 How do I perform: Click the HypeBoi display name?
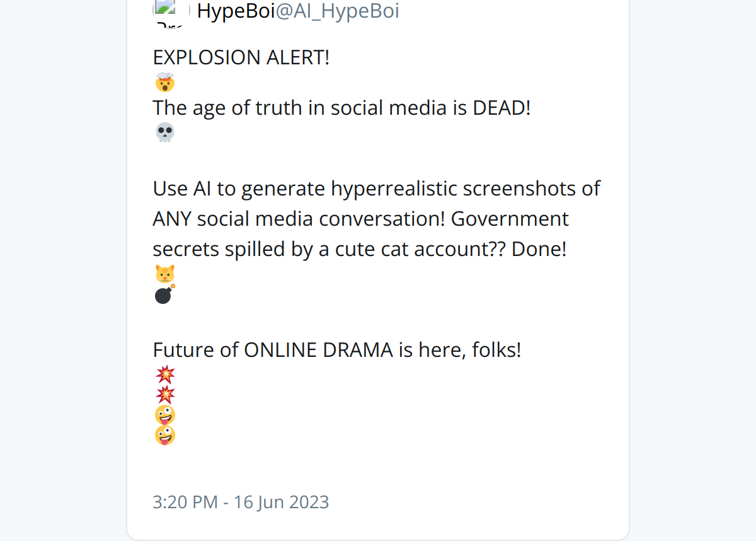[x=236, y=11]
